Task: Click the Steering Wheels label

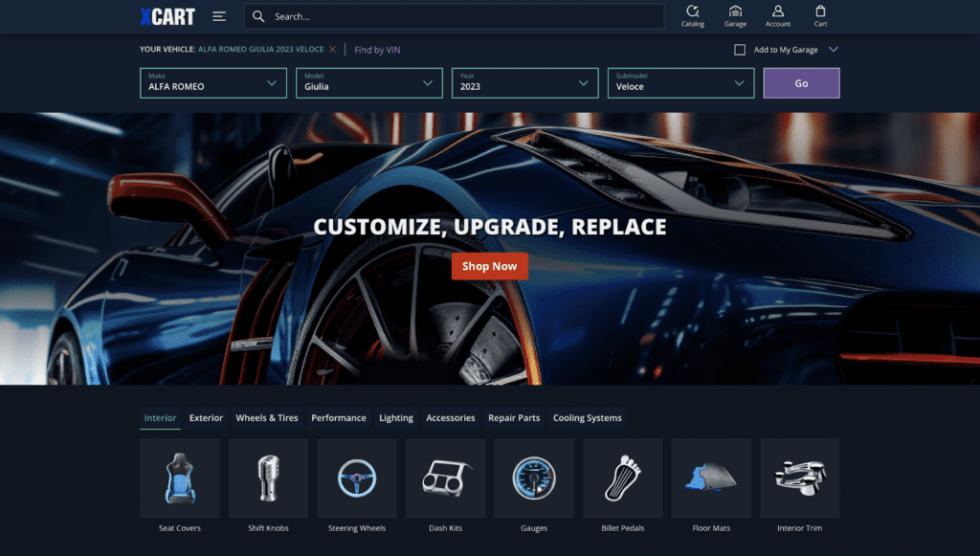Action: (x=357, y=528)
